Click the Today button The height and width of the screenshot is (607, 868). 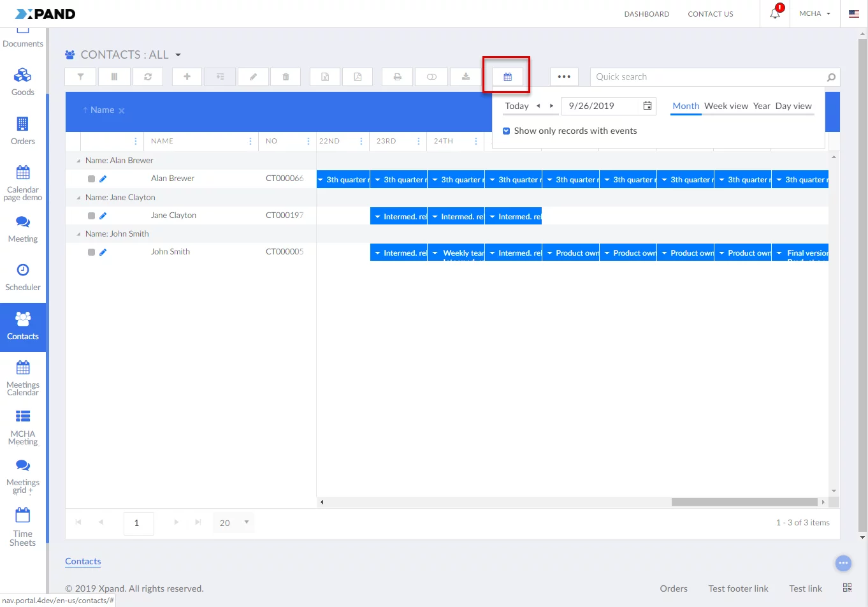(517, 106)
